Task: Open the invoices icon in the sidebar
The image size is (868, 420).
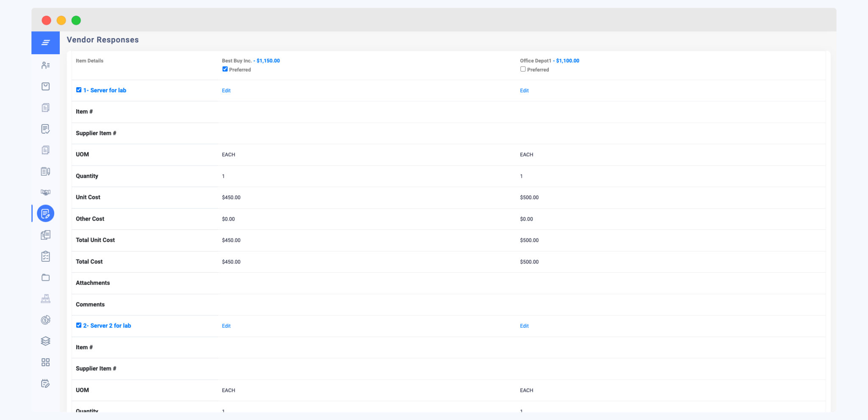Action: 45,108
